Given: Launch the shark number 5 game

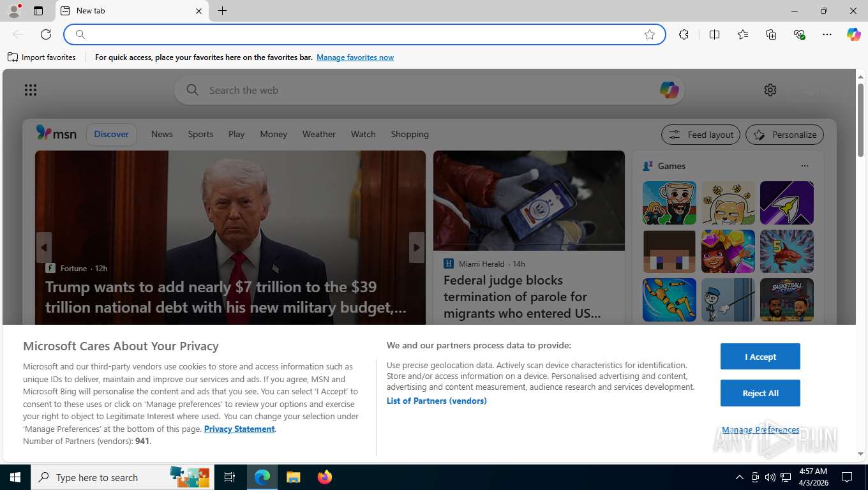Looking at the screenshot, I should (x=787, y=251).
